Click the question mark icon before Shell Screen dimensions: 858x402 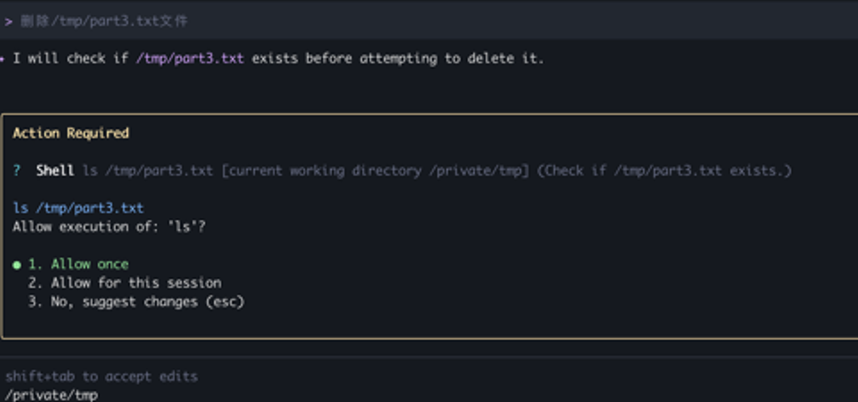[18, 171]
